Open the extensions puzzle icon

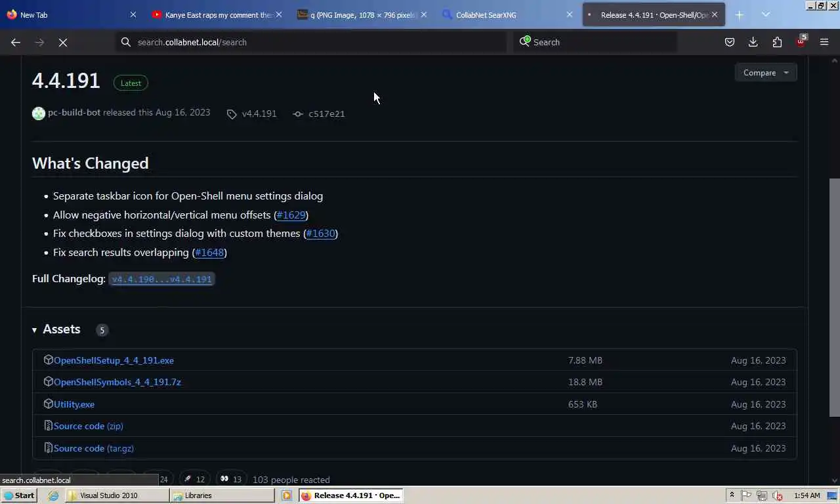777,42
